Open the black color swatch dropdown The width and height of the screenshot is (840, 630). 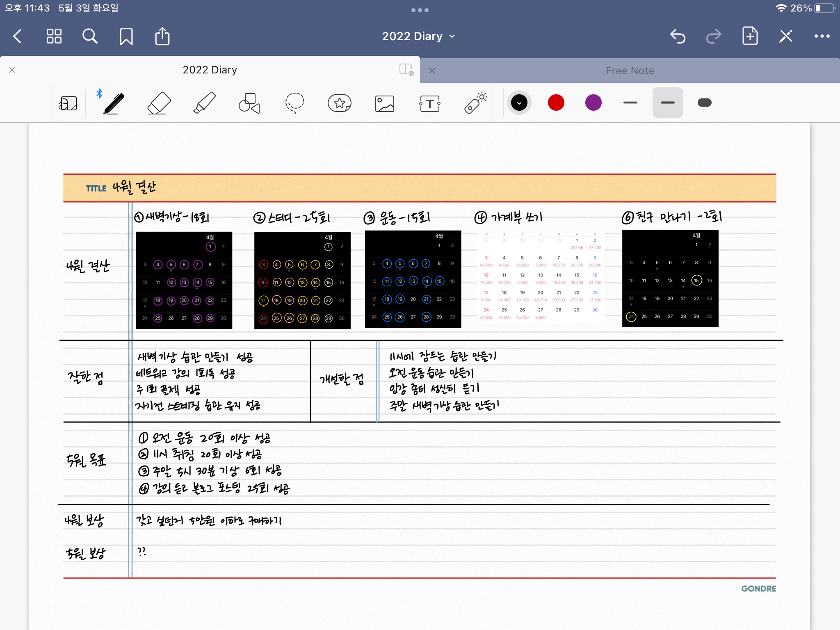(519, 103)
